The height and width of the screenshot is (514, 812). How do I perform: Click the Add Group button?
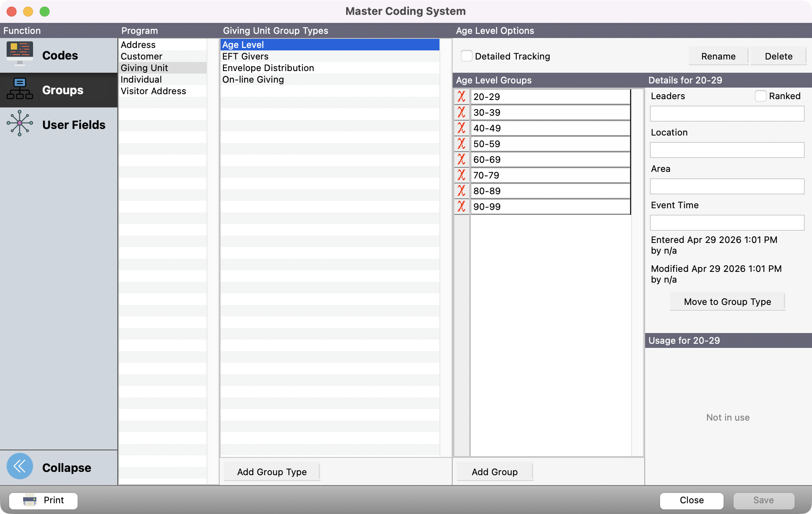[494, 472]
